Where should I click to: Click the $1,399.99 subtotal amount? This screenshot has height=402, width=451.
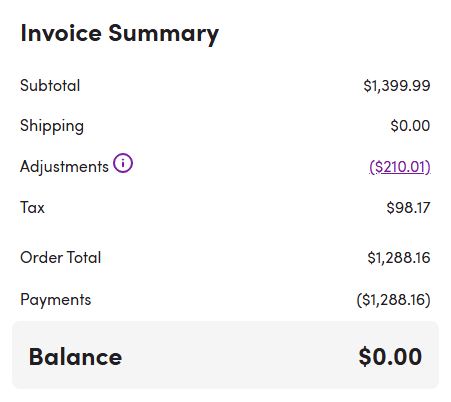point(397,86)
